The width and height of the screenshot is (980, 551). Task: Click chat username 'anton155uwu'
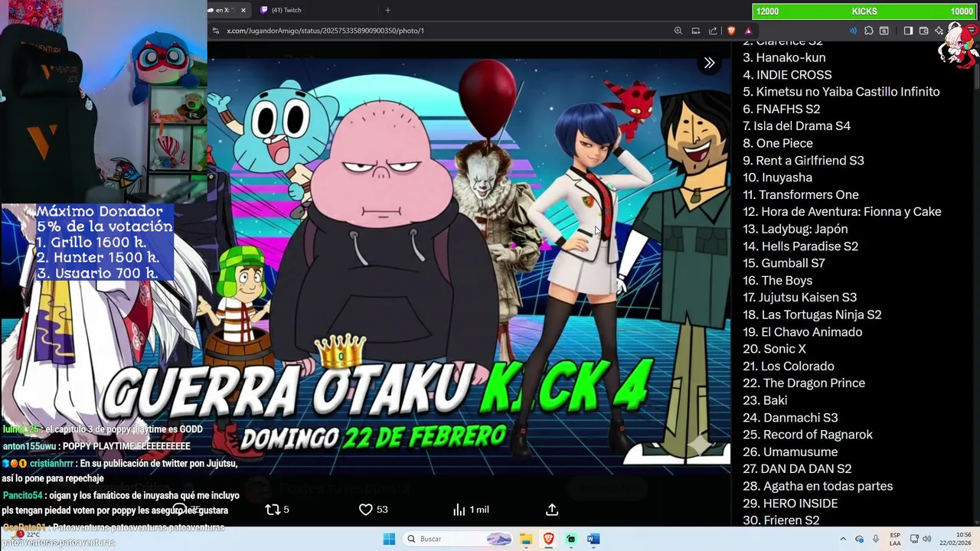(x=29, y=446)
